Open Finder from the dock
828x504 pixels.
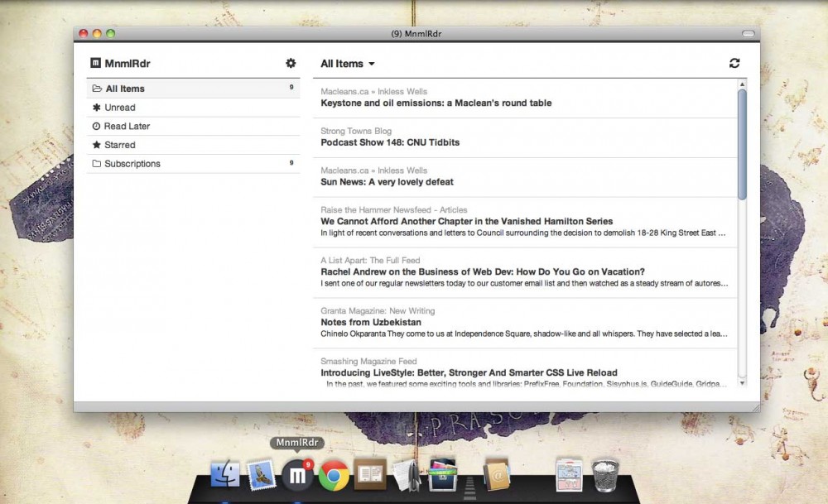pyautogui.click(x=225, y=474)
